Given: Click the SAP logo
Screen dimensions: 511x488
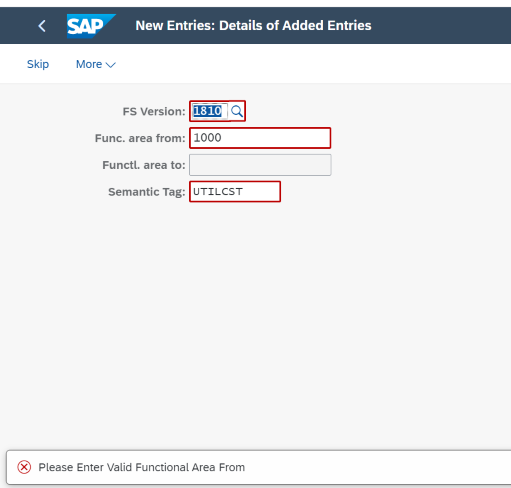Looking at the screenshot, I should click(91, 26).
